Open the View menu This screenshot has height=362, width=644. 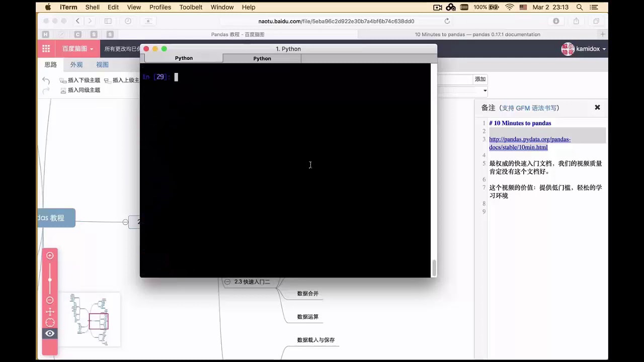134,7
